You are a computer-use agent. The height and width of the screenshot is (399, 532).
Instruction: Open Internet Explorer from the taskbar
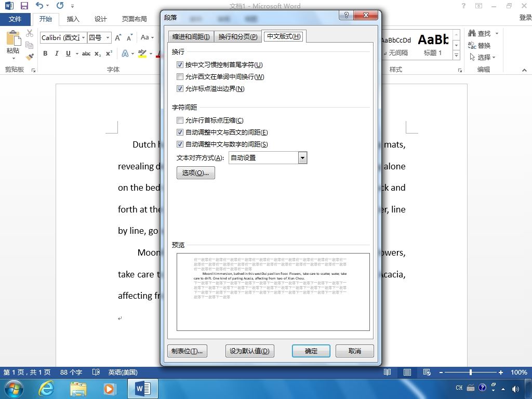coord(46,388)
